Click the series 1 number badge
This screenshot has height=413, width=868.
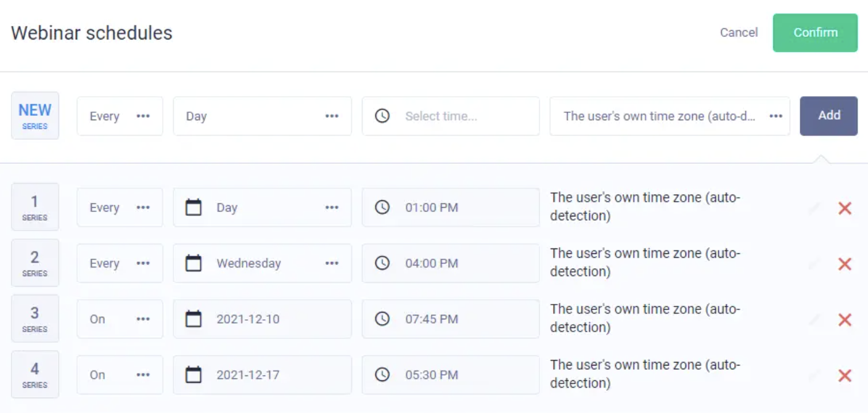35,207
